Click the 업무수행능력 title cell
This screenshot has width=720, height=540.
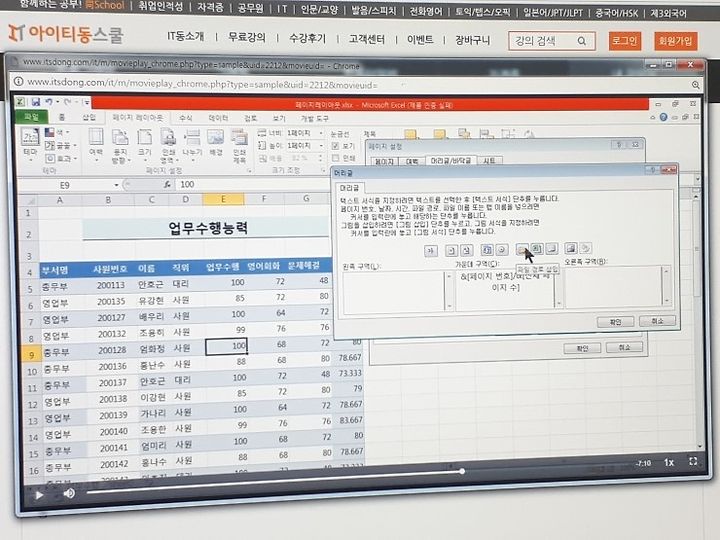point(207,228)
